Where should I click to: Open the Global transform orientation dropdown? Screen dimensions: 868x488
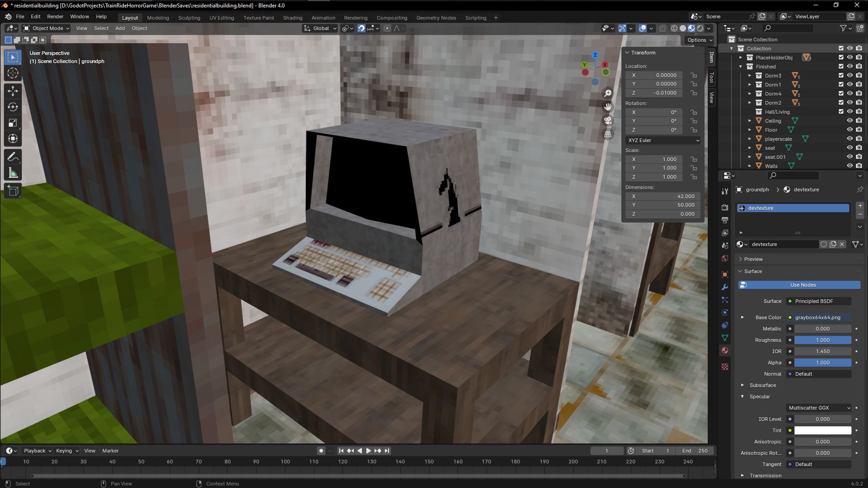[x=320, y=28]
